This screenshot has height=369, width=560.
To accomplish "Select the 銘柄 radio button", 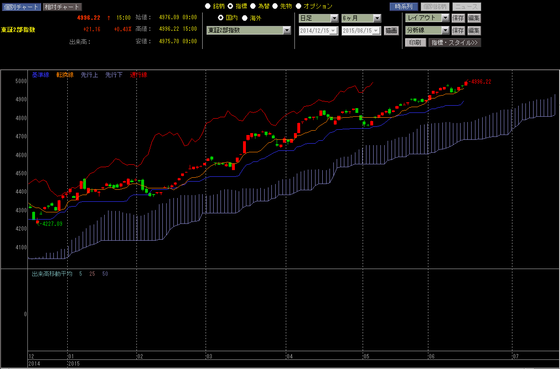I will 208,6.
